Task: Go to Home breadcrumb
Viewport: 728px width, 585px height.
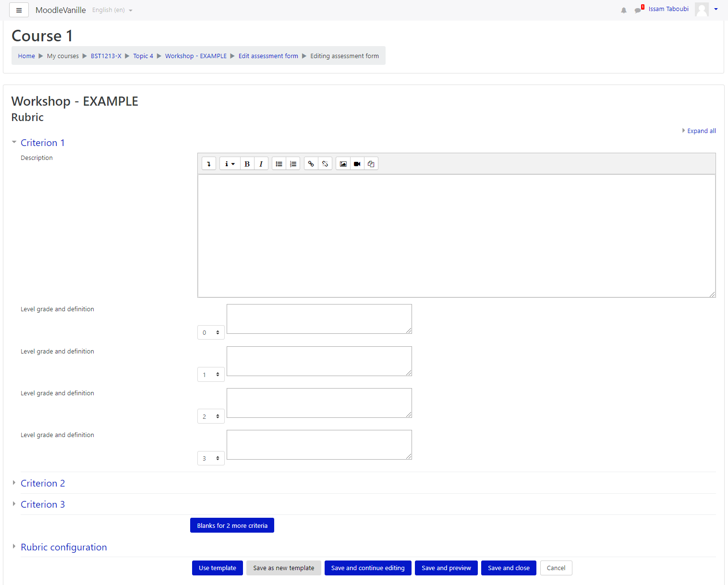Action: click(26, 56)
